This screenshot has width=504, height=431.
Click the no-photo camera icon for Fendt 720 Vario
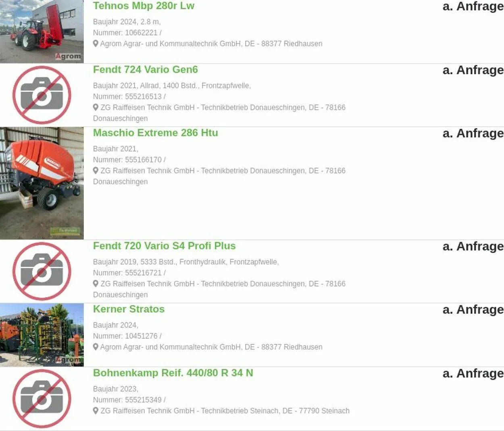pos(42,272)
